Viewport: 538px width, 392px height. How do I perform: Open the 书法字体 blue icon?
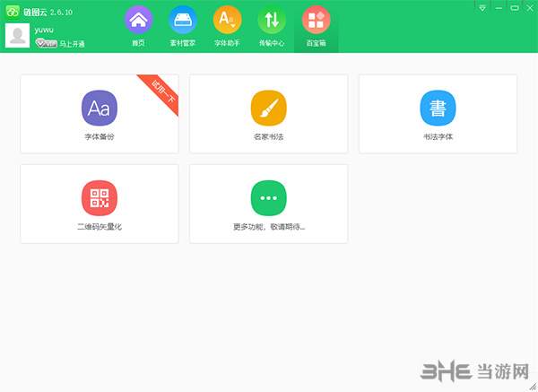[438, 109]
